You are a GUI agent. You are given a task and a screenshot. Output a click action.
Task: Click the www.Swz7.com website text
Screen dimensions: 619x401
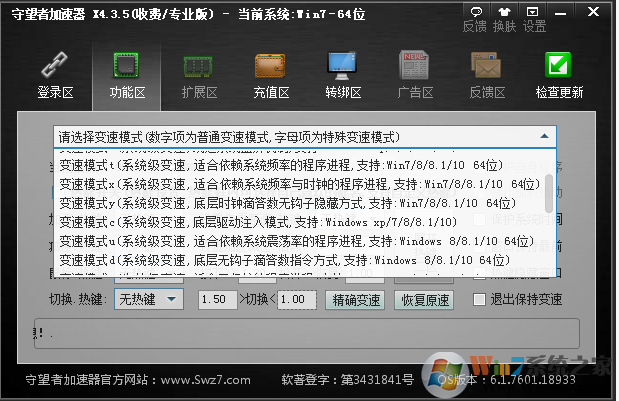[x=205, y=380]
